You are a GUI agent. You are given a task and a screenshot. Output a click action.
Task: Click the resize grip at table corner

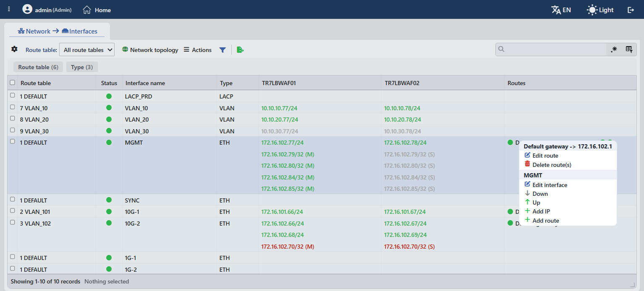[632, 284]
